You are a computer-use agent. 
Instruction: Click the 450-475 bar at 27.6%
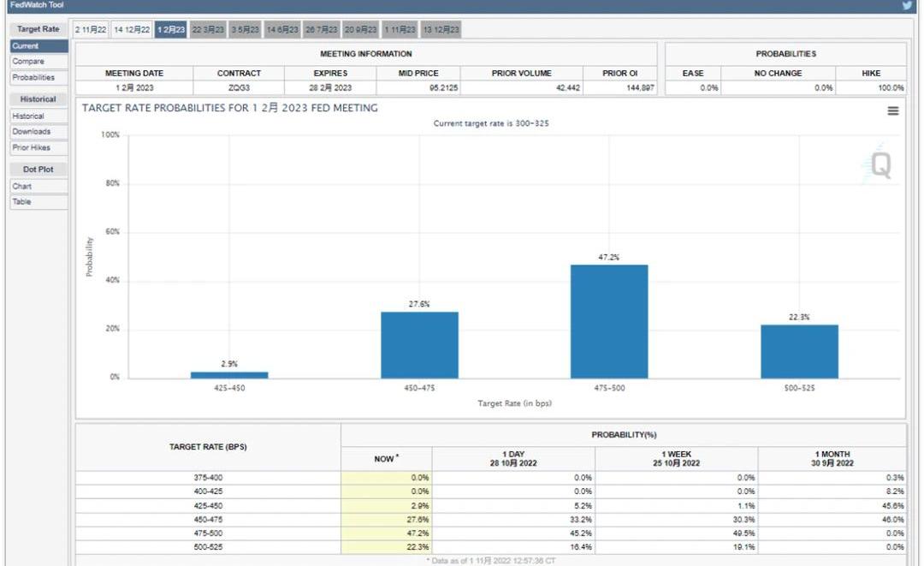(x=419, y=345)
